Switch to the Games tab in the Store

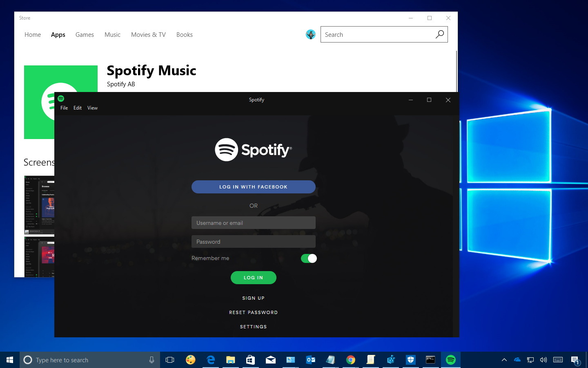85,35
